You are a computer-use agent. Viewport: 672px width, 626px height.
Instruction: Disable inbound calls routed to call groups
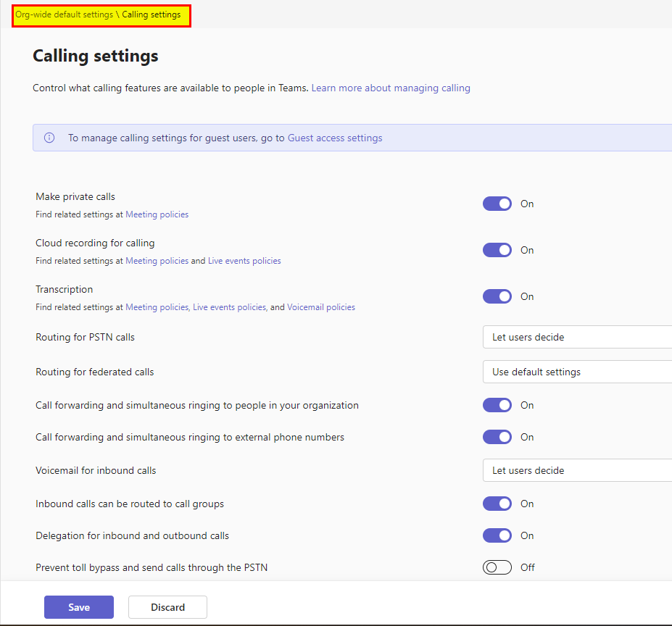click(497, 504)
